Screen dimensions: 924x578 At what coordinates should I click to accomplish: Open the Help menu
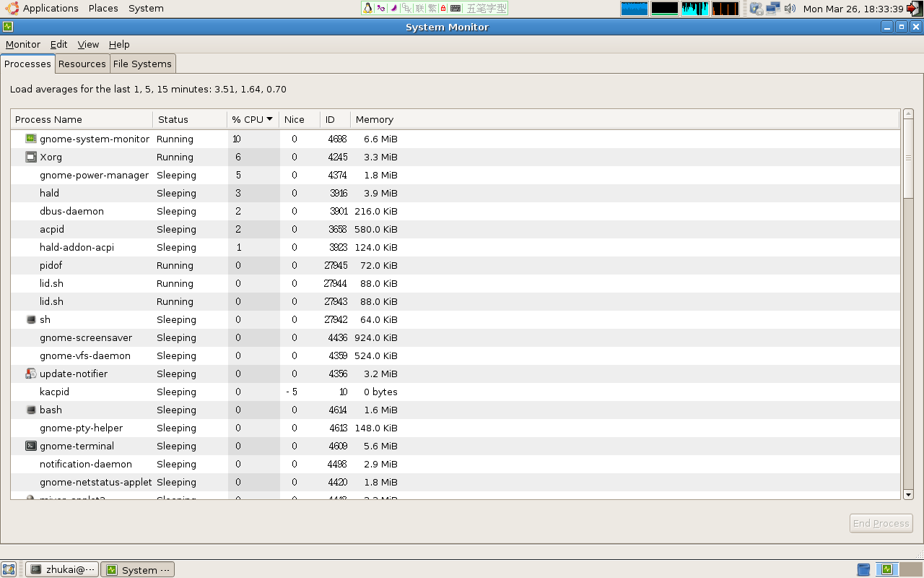[x=119, y=44]
